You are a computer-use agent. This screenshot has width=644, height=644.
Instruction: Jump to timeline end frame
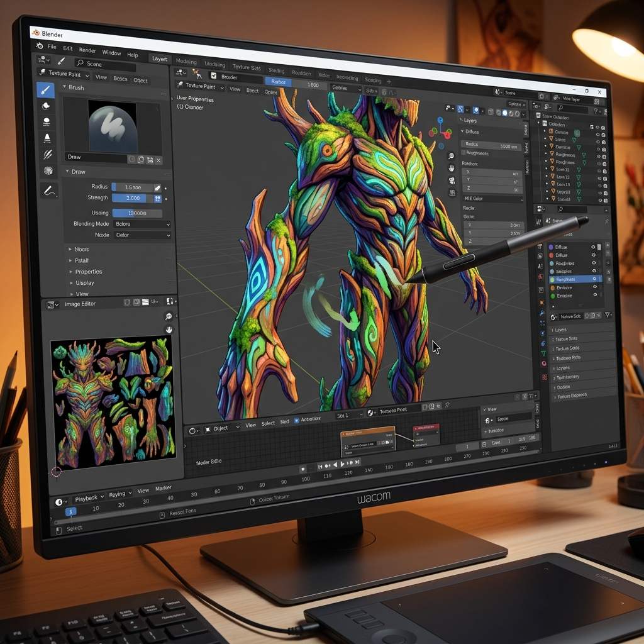click(358, 462)
